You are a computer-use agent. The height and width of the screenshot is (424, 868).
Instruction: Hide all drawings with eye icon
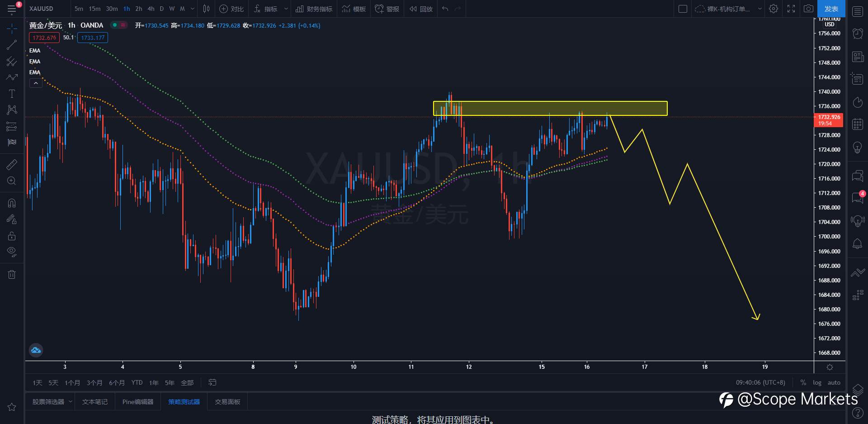click(x=12, y=252)
